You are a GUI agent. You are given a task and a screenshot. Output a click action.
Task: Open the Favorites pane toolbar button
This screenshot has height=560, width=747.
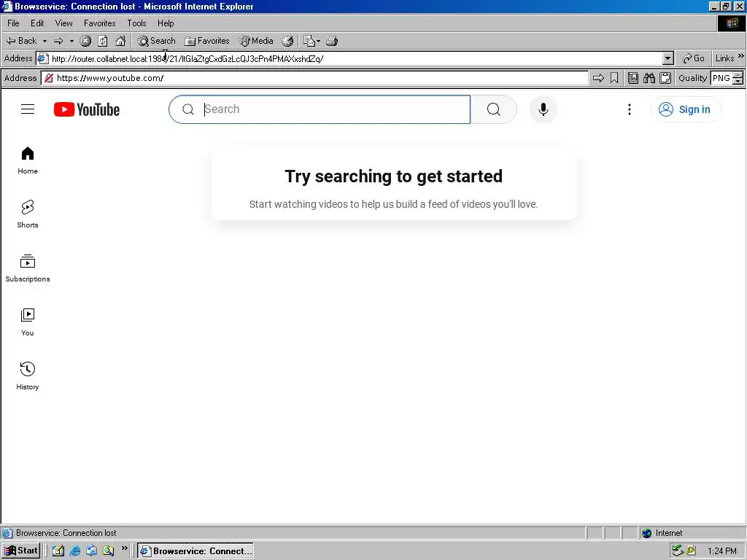pyautogui.click(x=206, y=41)
